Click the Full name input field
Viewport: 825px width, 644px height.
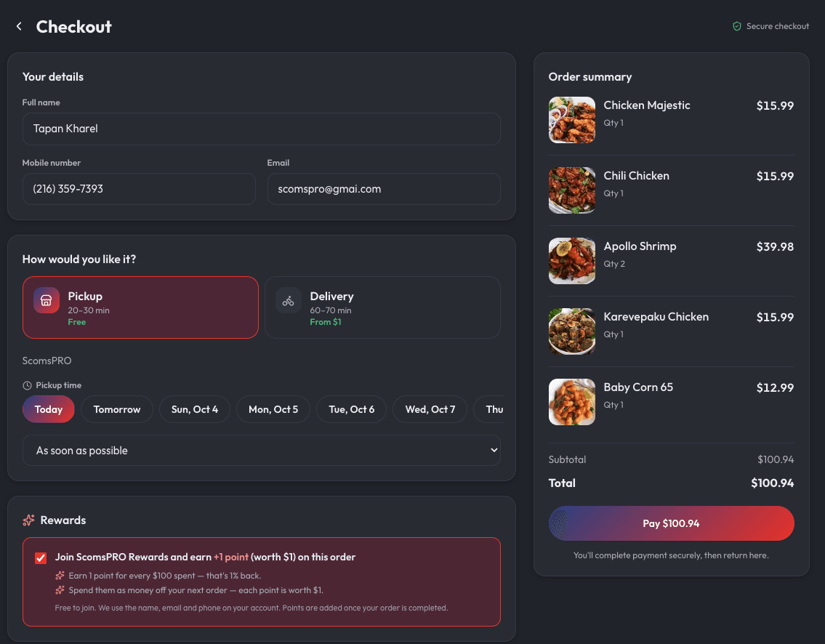(x=262, y=129)
